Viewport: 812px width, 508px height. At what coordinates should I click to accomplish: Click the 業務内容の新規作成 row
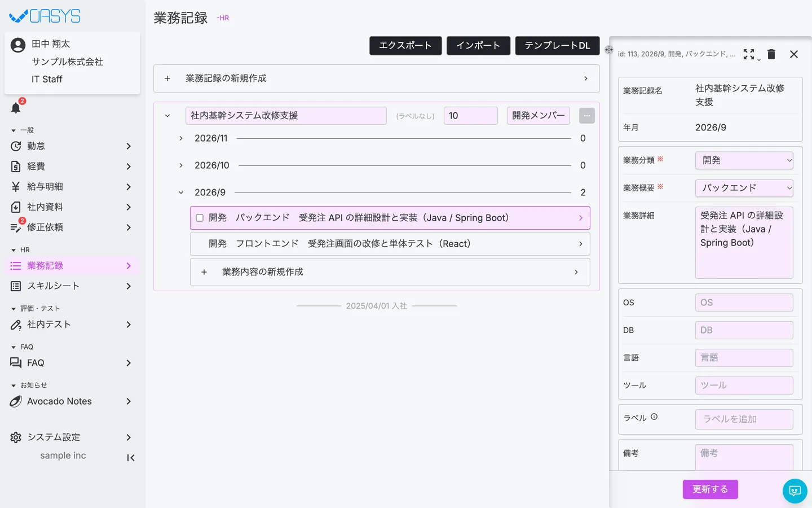[x=390, y=272]
